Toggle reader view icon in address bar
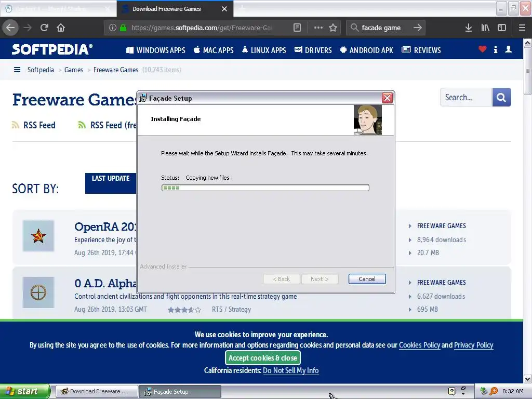This screenshot has height=399, width=532. (x=297, y=28)
